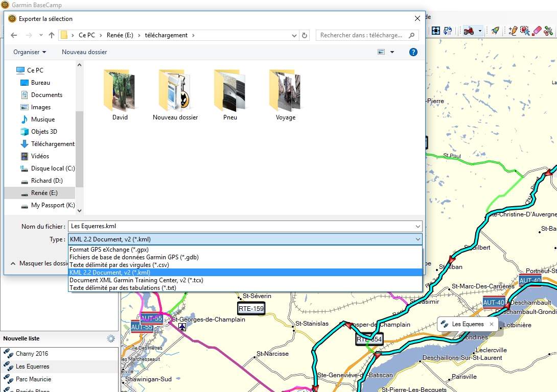Open the Organiser menu

click(x=30, y=52)
